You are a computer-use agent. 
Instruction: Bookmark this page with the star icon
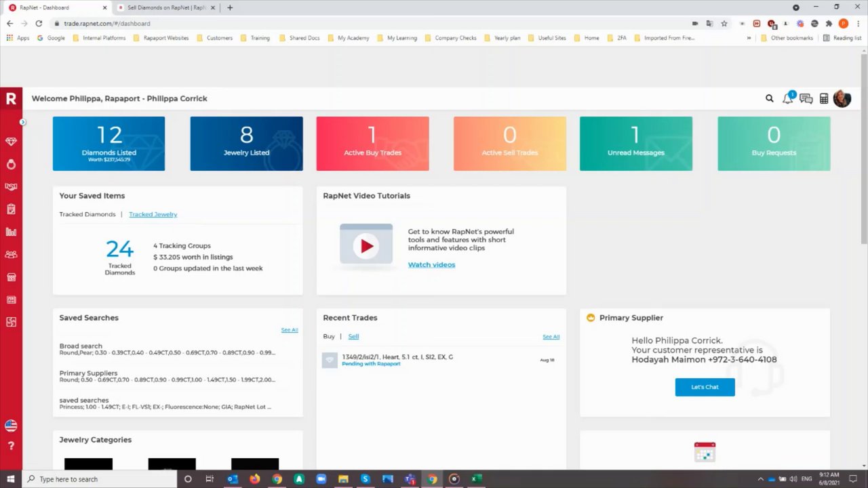tap(724, 23)
